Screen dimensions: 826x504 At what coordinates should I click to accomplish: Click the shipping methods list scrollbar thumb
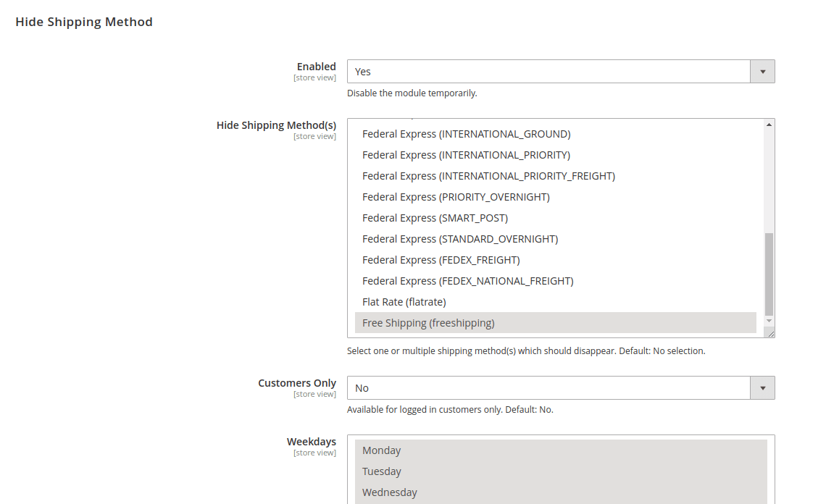point(769,274)
